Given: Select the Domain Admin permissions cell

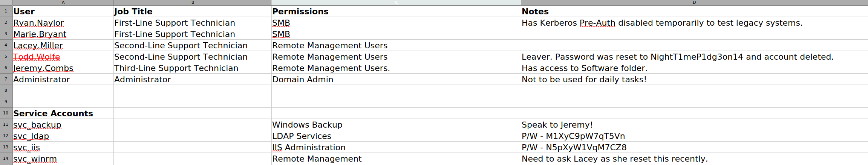Looking at the screenshot, I should point(396,79).
